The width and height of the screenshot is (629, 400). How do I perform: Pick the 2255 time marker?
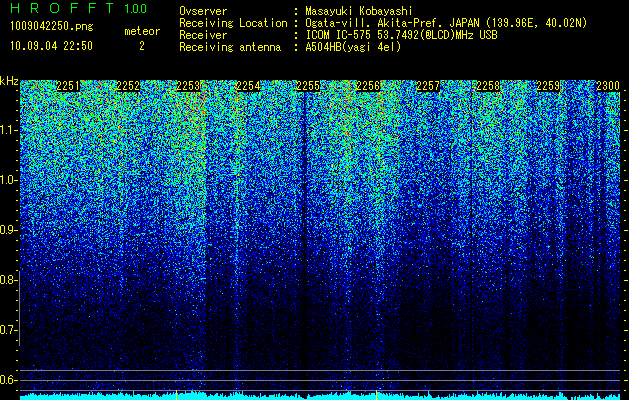(x=308, y=86)
